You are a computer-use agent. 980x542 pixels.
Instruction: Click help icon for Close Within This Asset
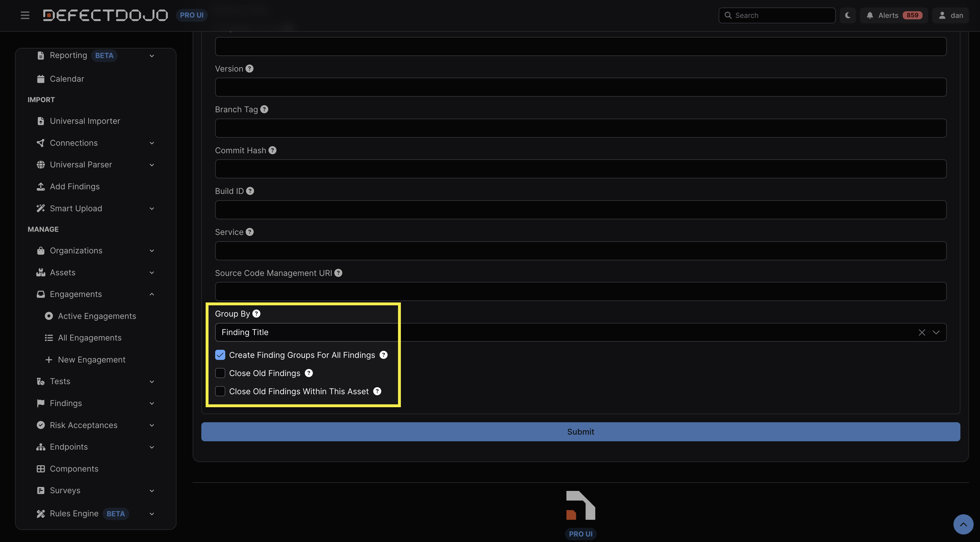click(377, 391)
